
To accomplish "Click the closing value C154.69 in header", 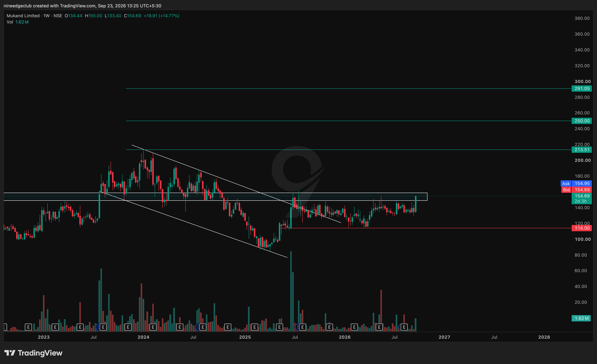I will coord(132,16).
